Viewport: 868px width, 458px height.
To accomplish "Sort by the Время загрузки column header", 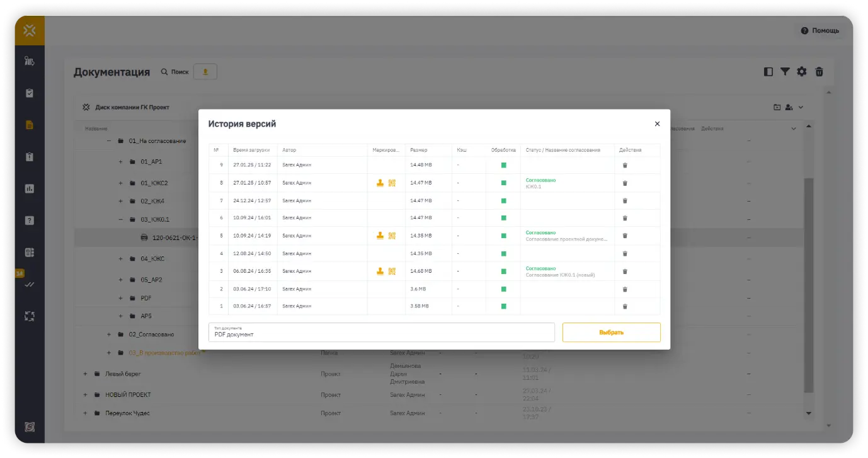I will [251, 150].
